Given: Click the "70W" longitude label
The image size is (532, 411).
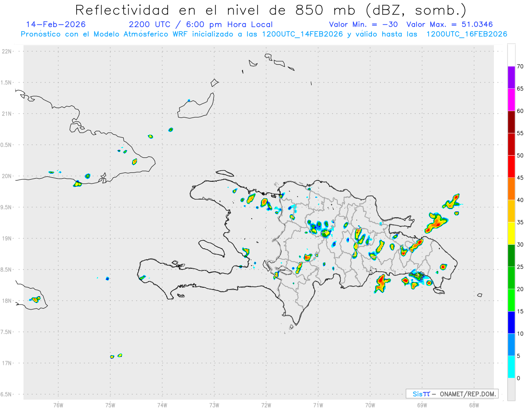Looking at the screenshot, I should [x=370, y=405].
